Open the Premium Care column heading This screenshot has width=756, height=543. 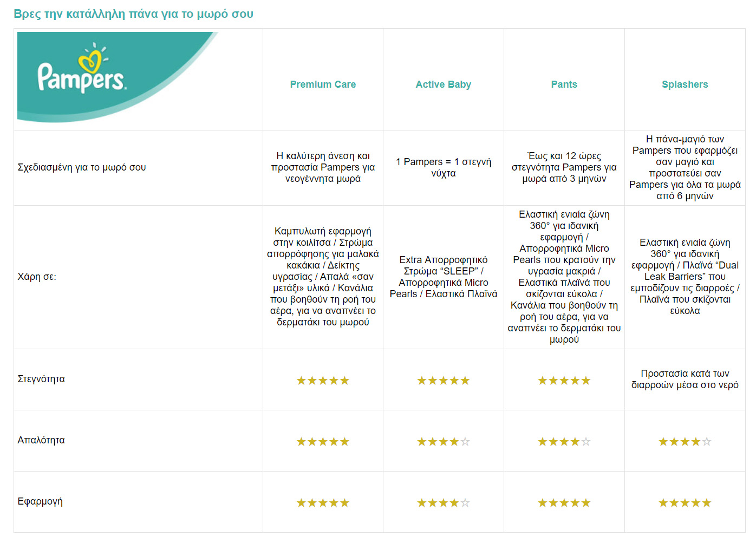[x=323, y=84]
